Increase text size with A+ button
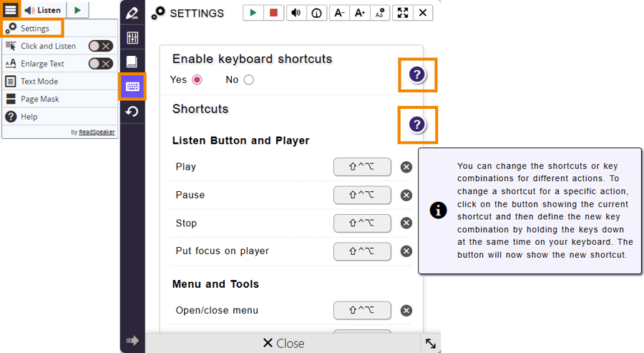Image resolution: width=644 pixels, height=353 pixels. coord(360,13)
